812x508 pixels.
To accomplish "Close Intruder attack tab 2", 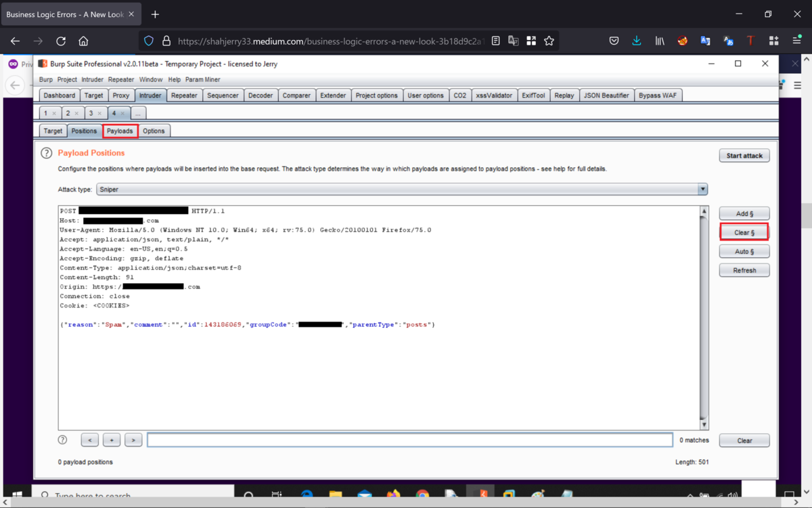I will pyautogui.click(x=76, y=113).
